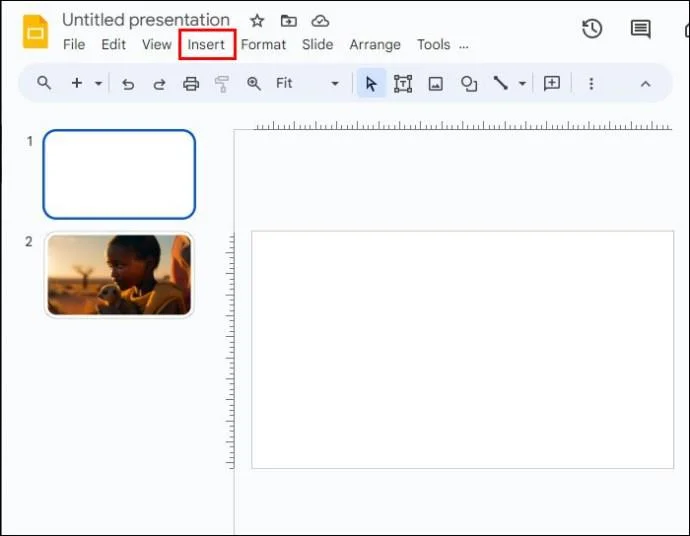The height and width of the screenshot is (536, 690).
Task: Open the Edit menu
Action: coord(114,44)
